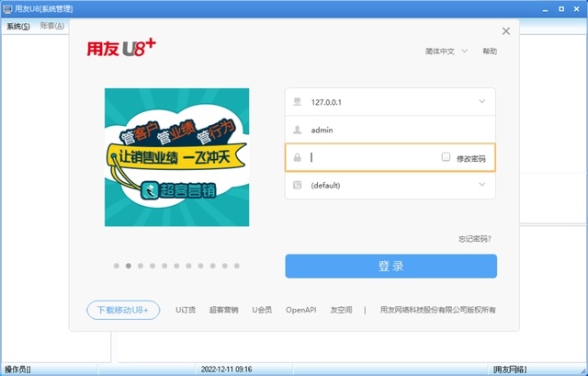588x376 pixels.
Task: Open the 帮助 help link
Action: click(x=490, y=51)
